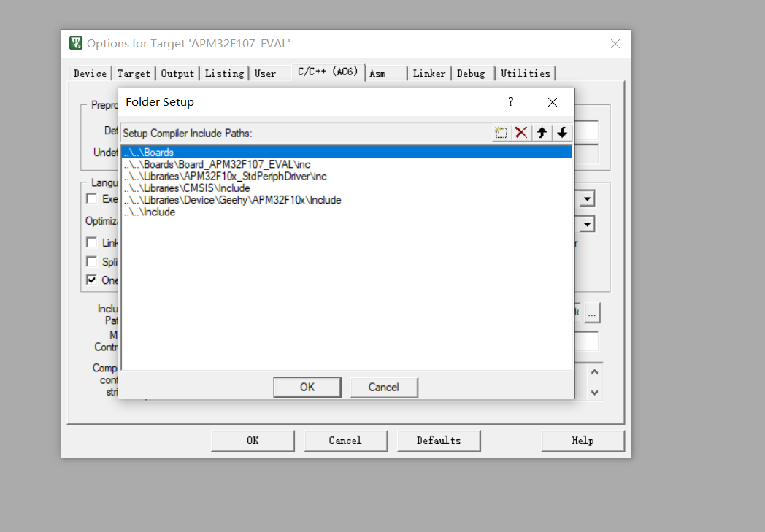Close the Options for Target window
Image resolution: width=765 pixels, height=532 pixels.
(x=615, y=44)
